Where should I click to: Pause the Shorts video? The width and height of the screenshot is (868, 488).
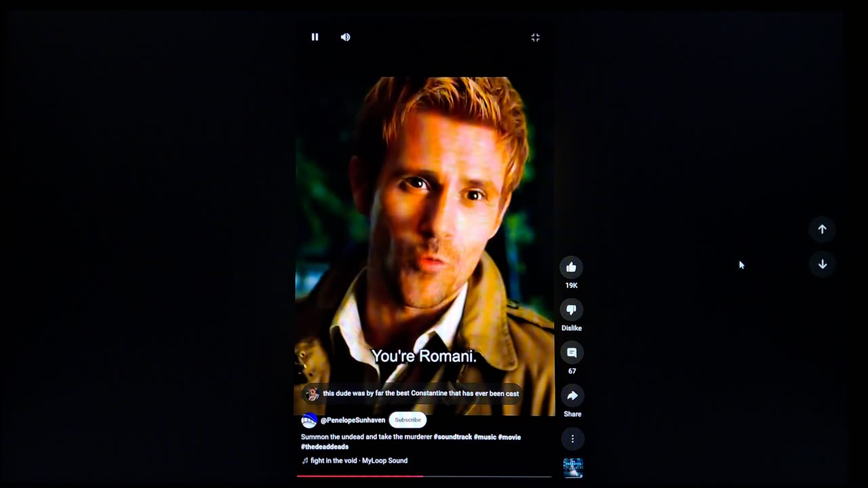[315, 37]
